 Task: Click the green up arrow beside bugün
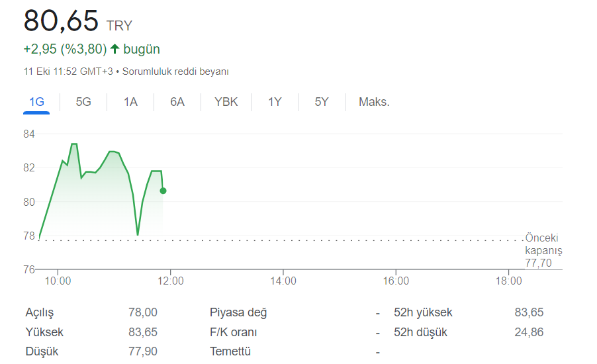coord(115,49)
